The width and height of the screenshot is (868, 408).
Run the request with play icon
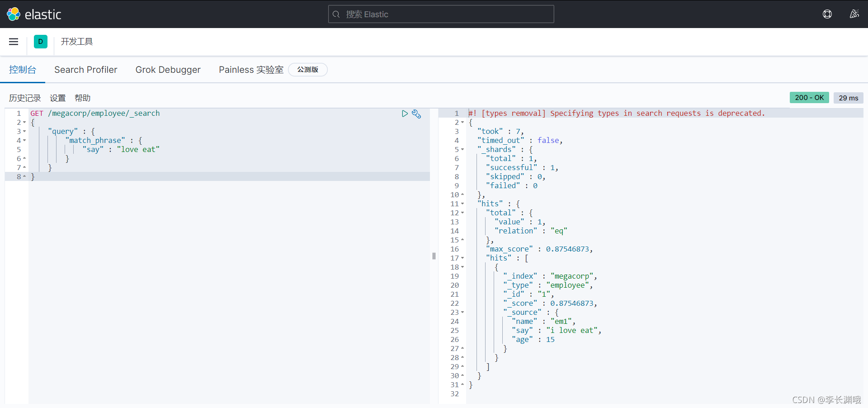pyautogui.click(x=405, y=114)
